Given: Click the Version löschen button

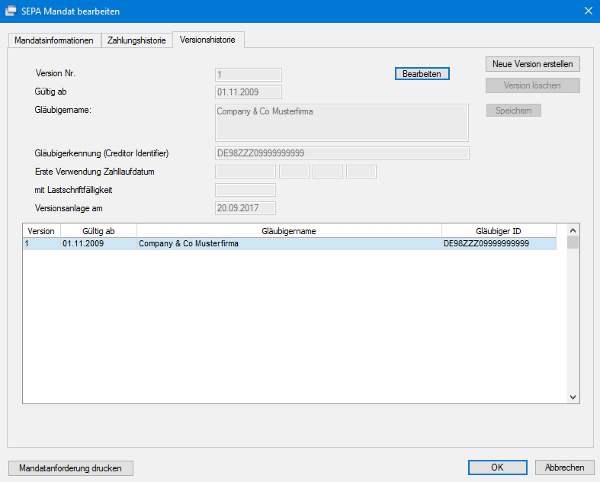Looking at the screenshot, I should (x=532, y=86).
